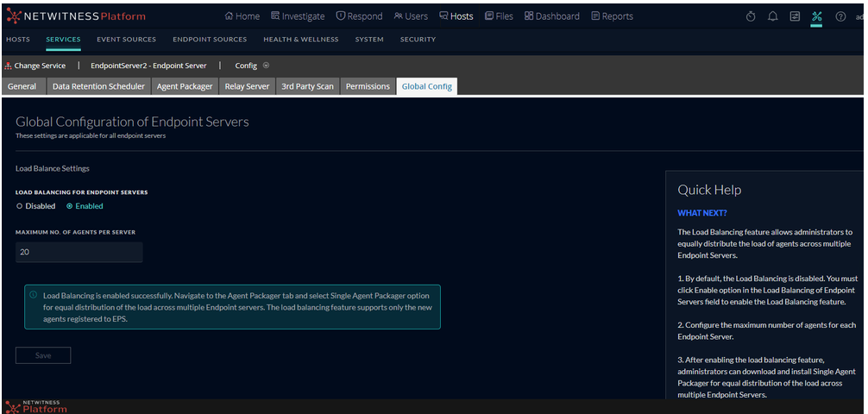The image size is (868, 414).
Task: Click the admin tools wrench icon
Action: (x=816, y=16)
